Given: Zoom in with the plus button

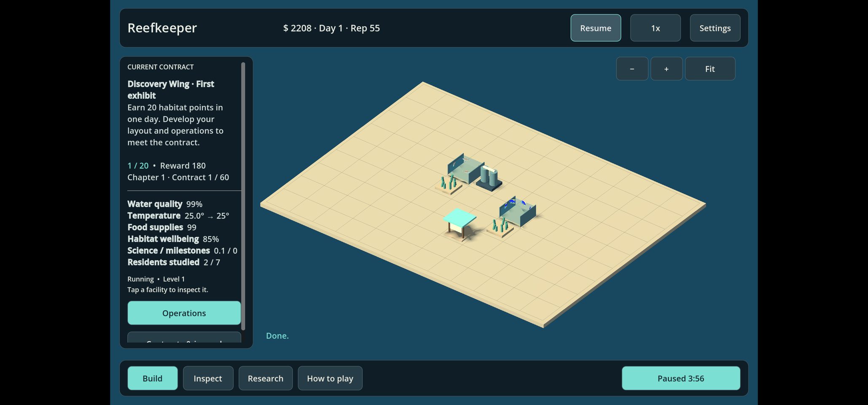Looking at the screenshot, I should coord(666,69).
